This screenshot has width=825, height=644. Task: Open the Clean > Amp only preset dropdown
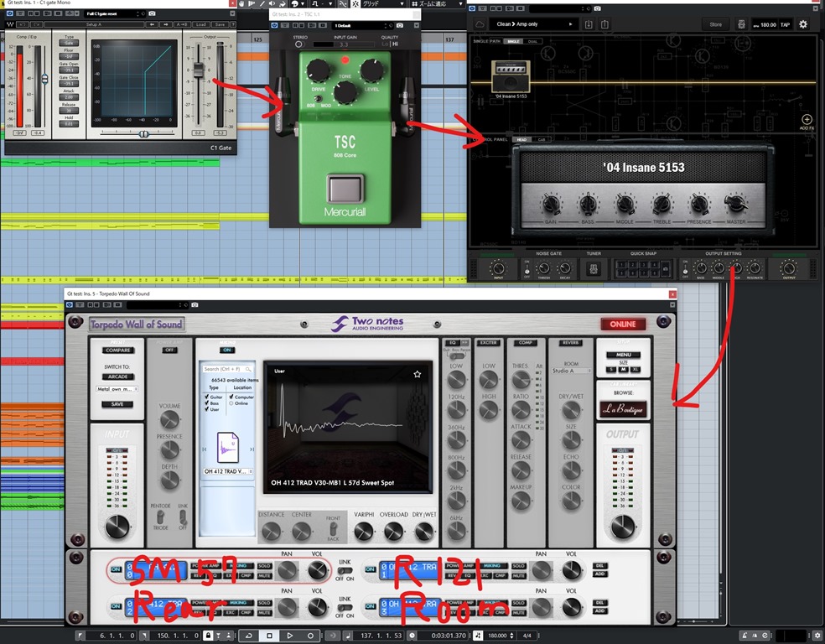(x=536, y=24)
